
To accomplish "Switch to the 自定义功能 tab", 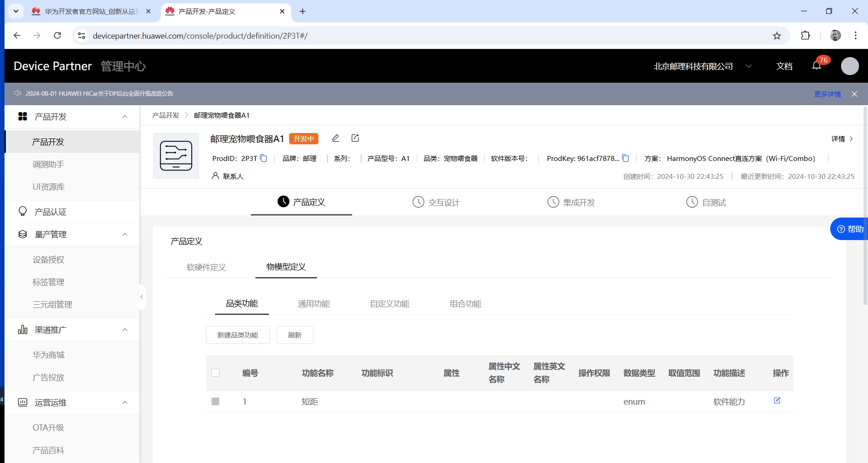I will coord(389,304).
